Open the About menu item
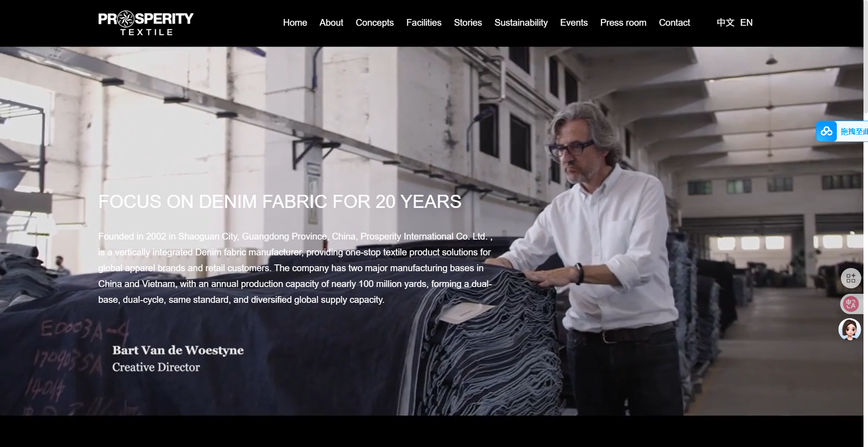The image size is (868, 447). (331, 23)
